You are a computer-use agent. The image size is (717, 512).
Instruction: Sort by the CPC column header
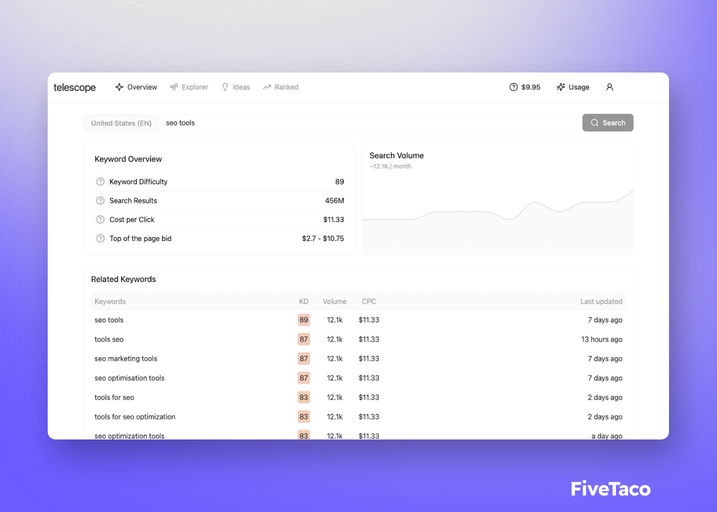[x=369, y=301]
